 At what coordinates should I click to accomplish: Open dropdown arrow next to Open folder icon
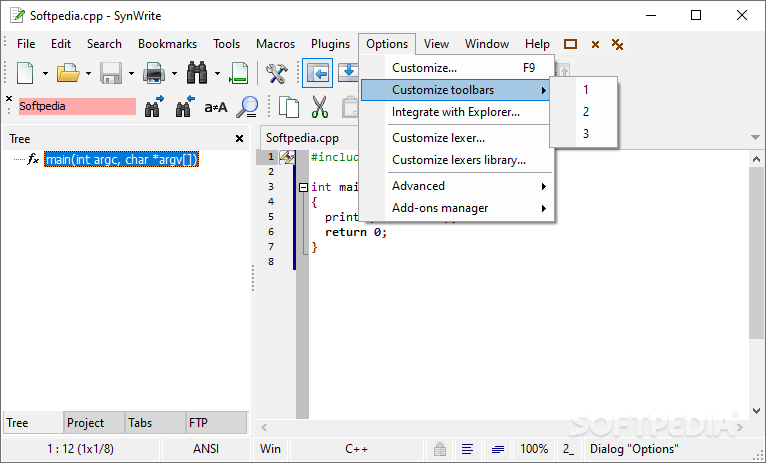coord(88,74)
